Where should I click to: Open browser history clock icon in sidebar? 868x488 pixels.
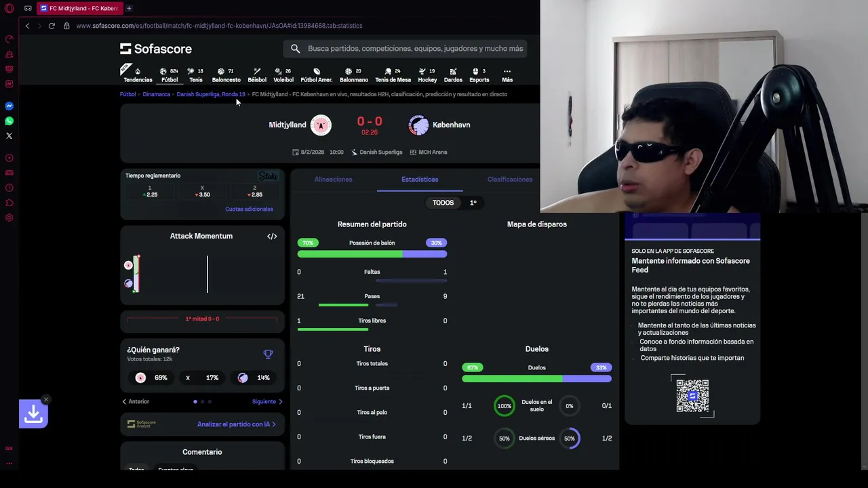9,188
